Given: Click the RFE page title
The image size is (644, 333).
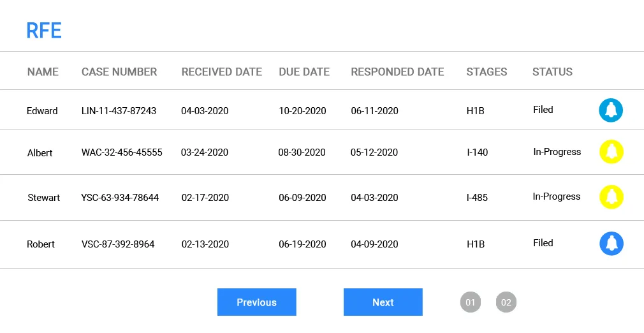Looking at the screenshot, I should pyautogui.click(x=44, y=30).
